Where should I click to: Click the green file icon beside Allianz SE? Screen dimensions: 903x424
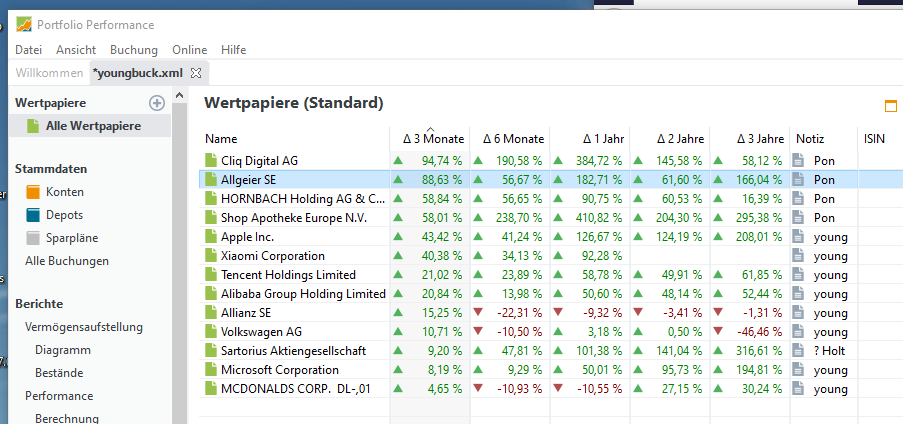coord(211,313)
